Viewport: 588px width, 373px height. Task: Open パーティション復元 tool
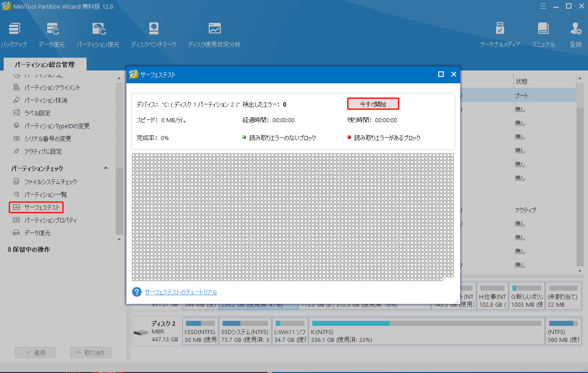pos(98,35)
